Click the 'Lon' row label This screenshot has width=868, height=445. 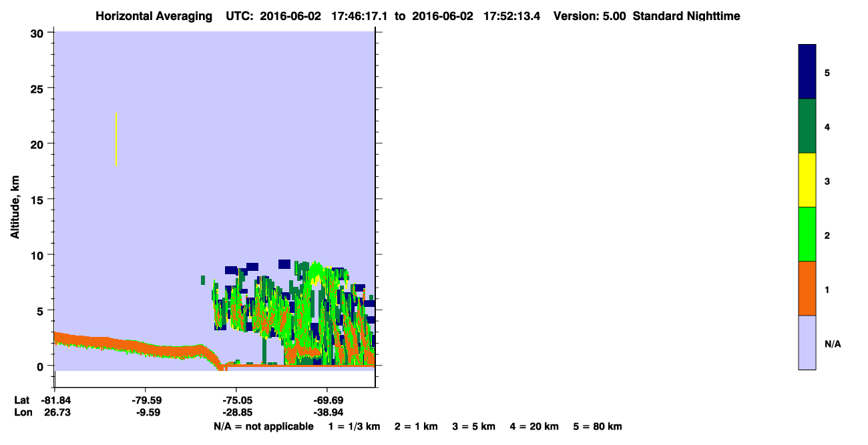click(23, 413)
